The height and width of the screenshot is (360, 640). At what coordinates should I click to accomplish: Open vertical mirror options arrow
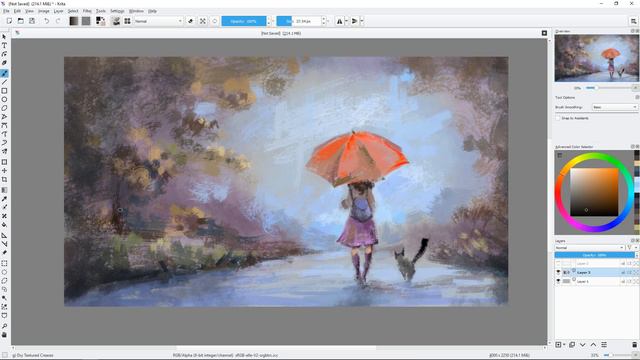click(x=362, y=21)
